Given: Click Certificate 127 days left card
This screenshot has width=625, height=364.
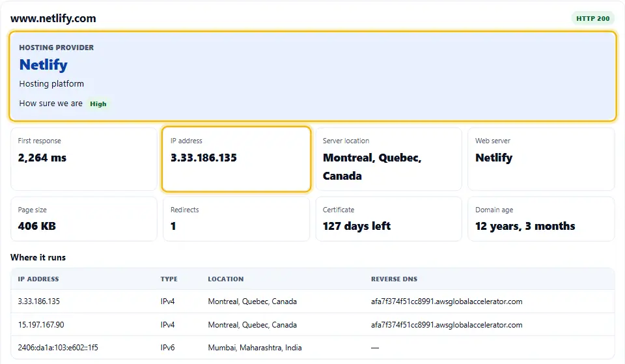Looking at the screenshot, I should coord(389,219).
